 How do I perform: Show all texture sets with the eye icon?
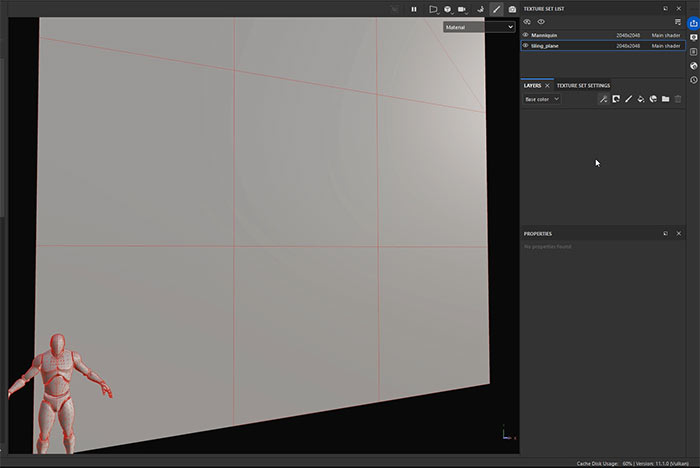coord(541,21)
